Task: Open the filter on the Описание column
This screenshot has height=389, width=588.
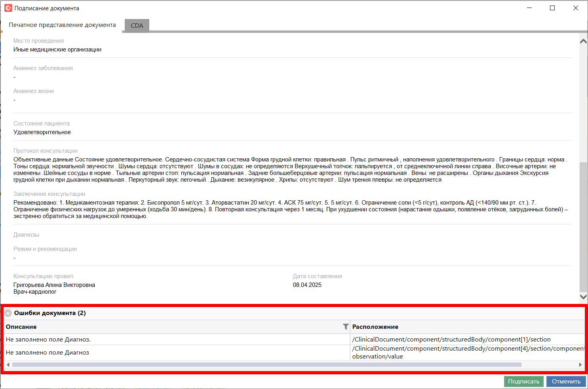Action: click(345, 327)
